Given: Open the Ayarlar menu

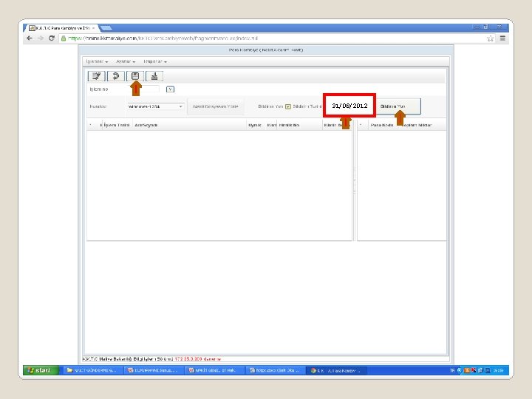Looking at the screenshot, I should click(x=126, y=61).
